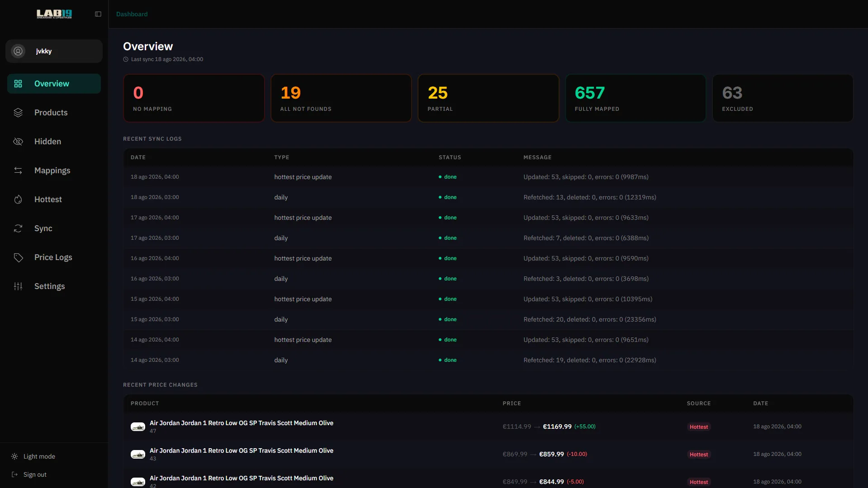This screenshot has height=488, width=868.
Task: Click the 14 ago 2026, 04:00 log date
Action: coord(155,340)
